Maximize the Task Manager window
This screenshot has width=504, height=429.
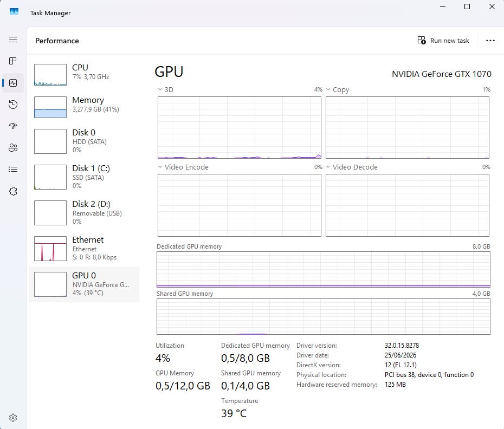point(467,6)
